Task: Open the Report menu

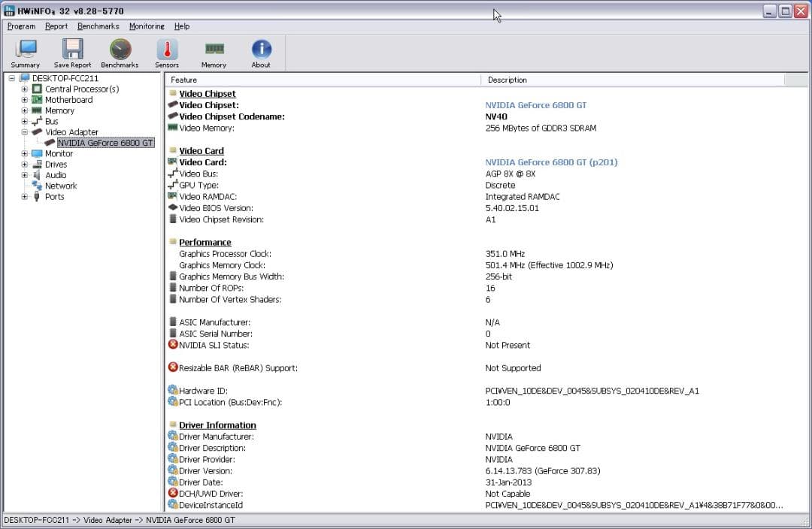Action: [x=56, y=26]
